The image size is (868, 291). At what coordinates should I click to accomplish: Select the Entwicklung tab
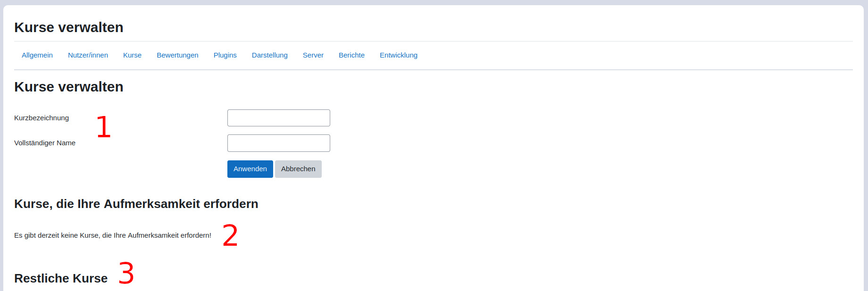398,55
